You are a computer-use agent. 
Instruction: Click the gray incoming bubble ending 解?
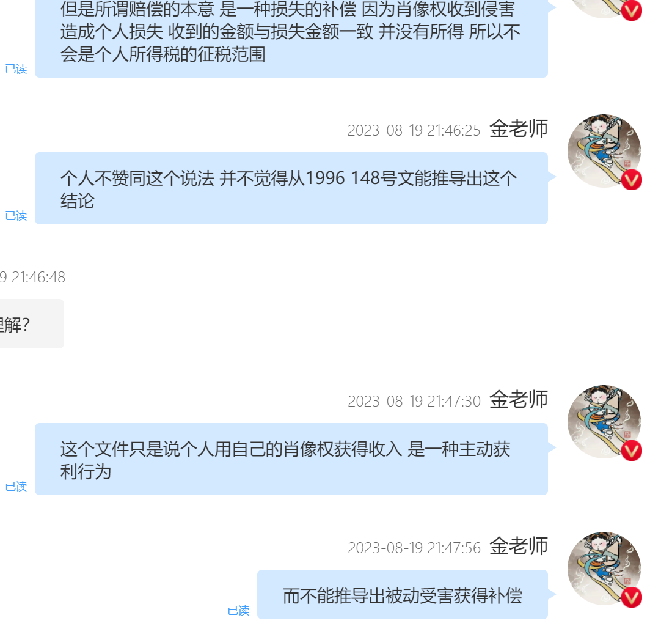point(32,324)
